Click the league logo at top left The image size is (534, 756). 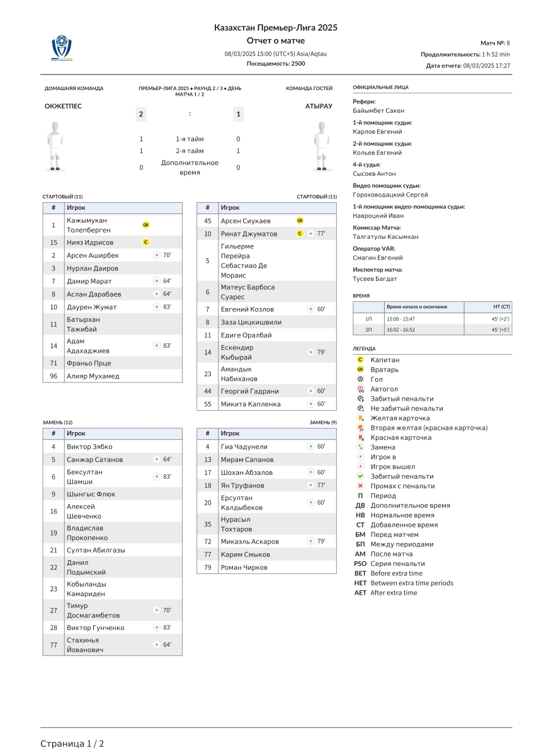[62, 48]
